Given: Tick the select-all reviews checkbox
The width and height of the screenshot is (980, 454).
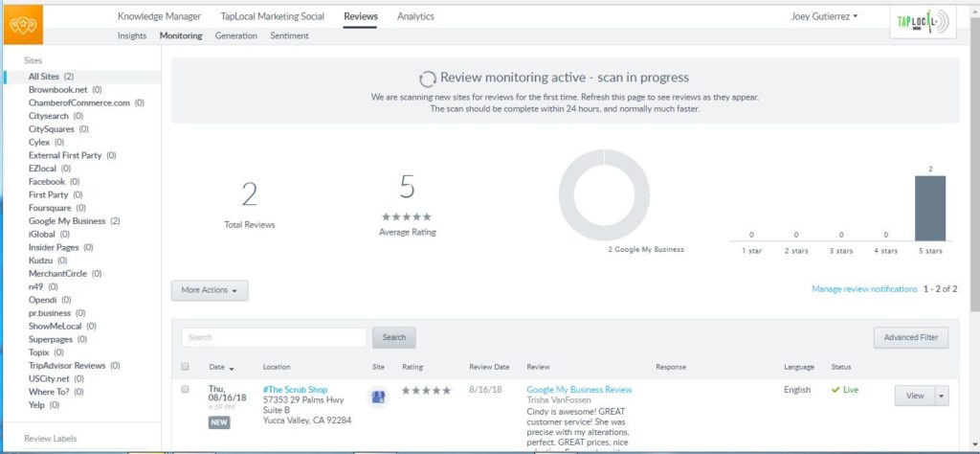Looking at the screenshot, I should pyautogui.click(x=185, y=367).
